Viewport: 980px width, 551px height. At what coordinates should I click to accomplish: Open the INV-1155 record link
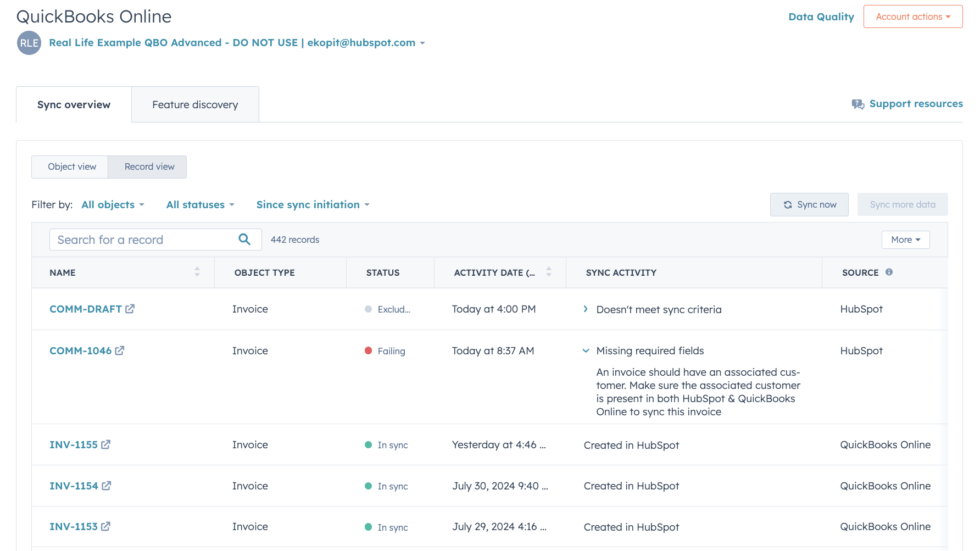pyautogui.click(x=74, y=444)
